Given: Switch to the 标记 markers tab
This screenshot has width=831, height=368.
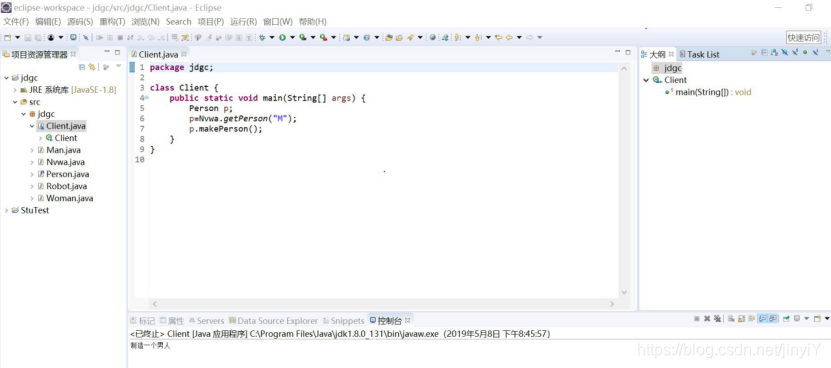Looking at the screenshot, I should tap(143, 321).
